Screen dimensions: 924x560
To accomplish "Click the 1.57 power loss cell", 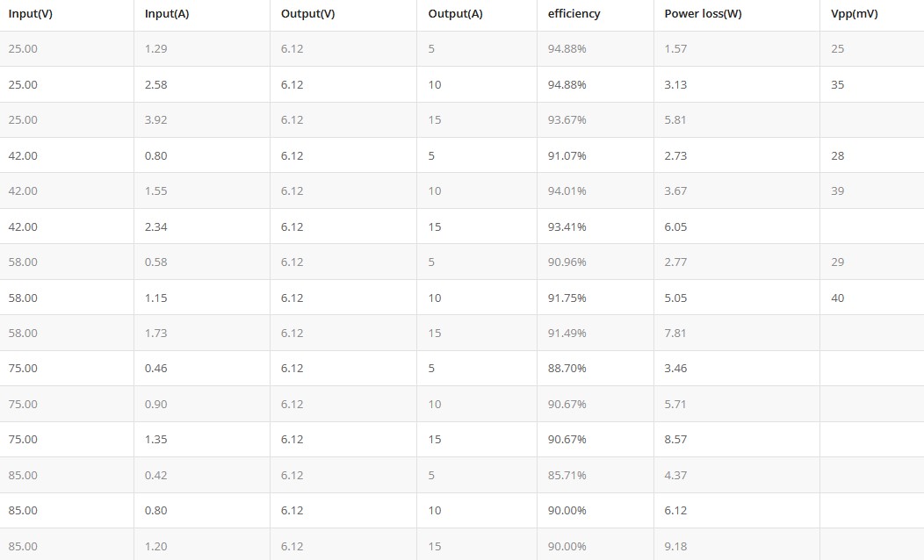I will click(x=675, y=49).
